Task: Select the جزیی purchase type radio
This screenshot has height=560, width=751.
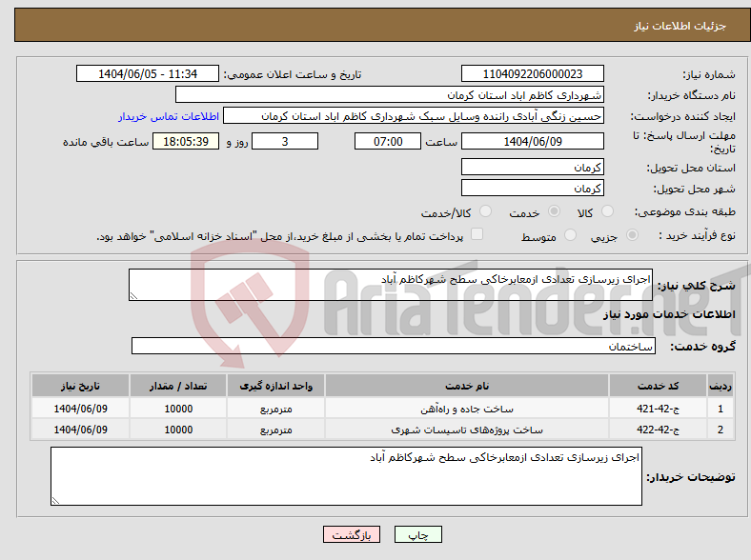Action: click(x=632, y=235)
